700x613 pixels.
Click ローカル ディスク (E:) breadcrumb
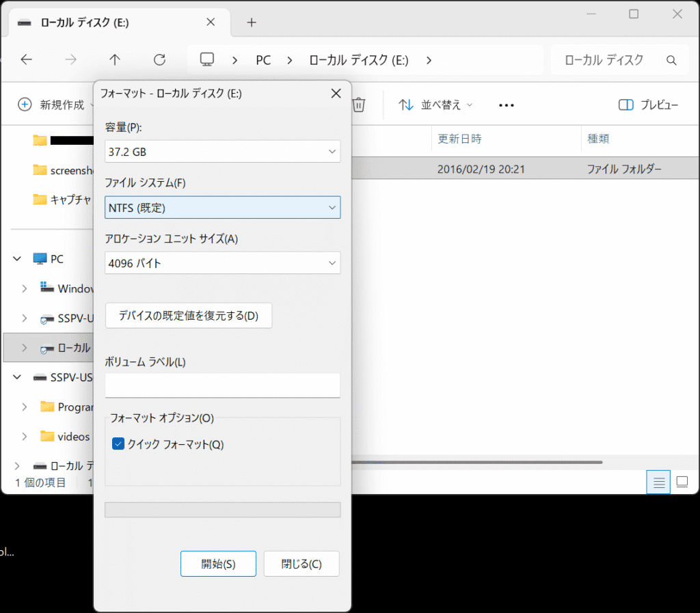(x=358, y=60)
